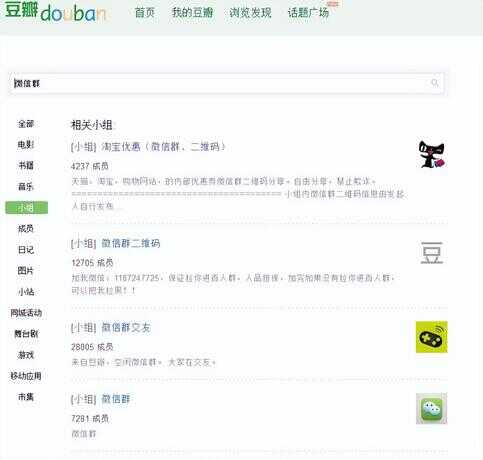This screenshot has height=460, width=483.
Task: Click the search magnifier icon
Action: pos(435,83)
